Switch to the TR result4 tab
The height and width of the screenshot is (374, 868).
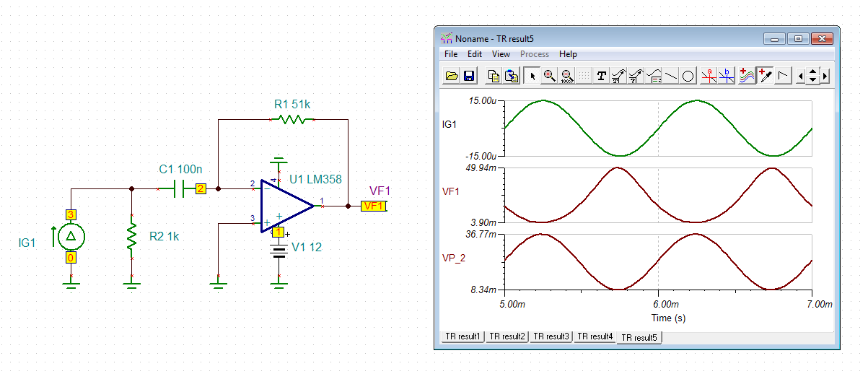595,336
